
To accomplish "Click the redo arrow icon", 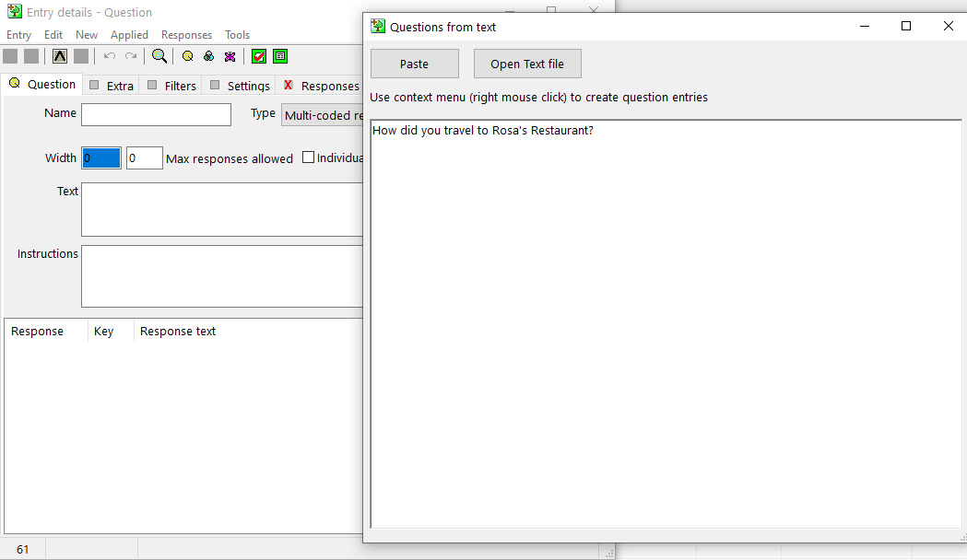I will coord(131,56).
